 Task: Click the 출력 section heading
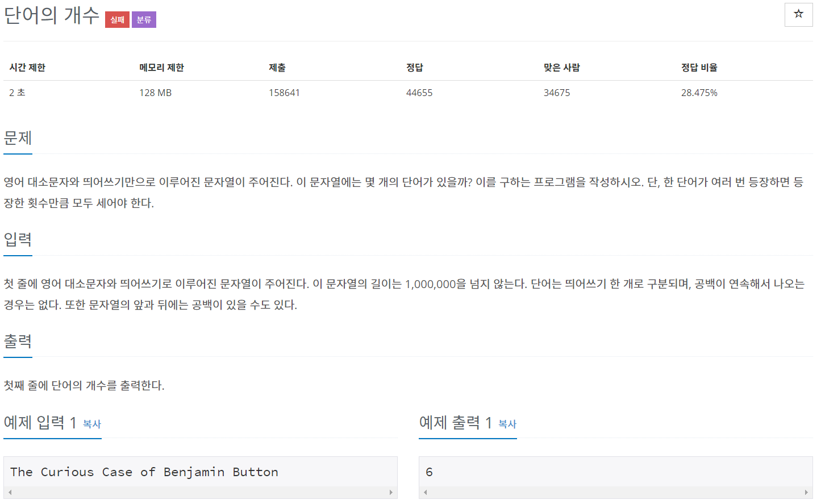tap(18, 341)
